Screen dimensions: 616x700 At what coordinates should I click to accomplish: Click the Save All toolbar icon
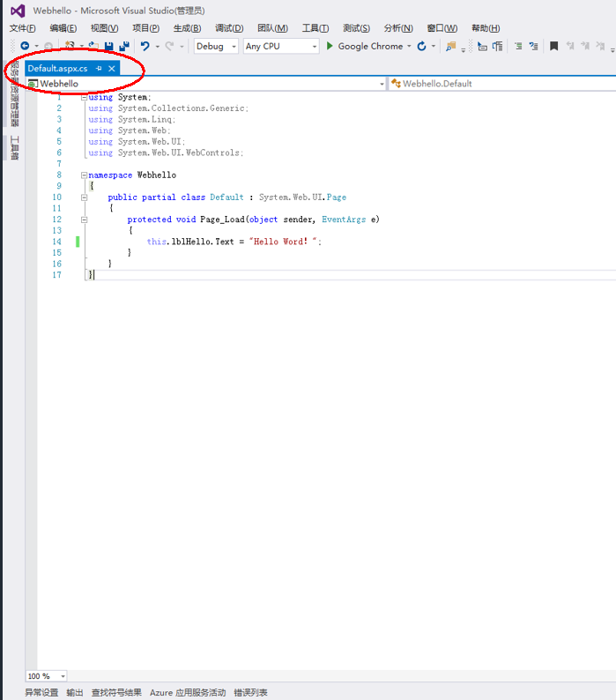123,46
